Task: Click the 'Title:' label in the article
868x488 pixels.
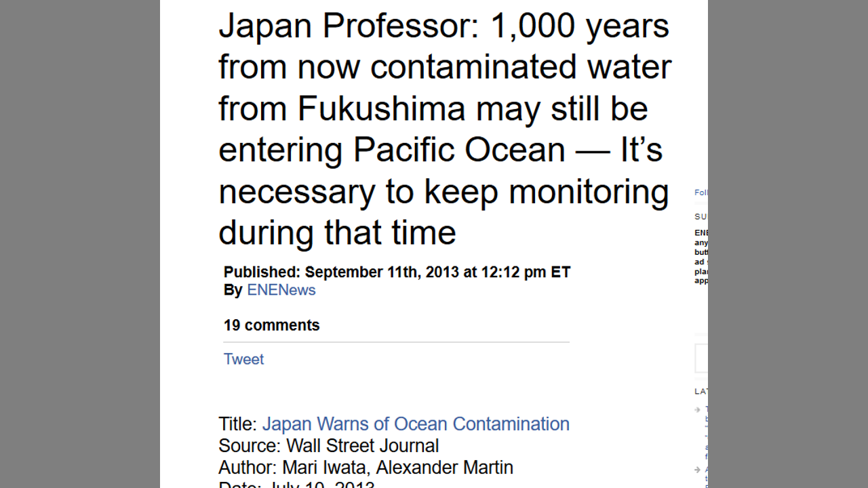Action: [237, 424]
